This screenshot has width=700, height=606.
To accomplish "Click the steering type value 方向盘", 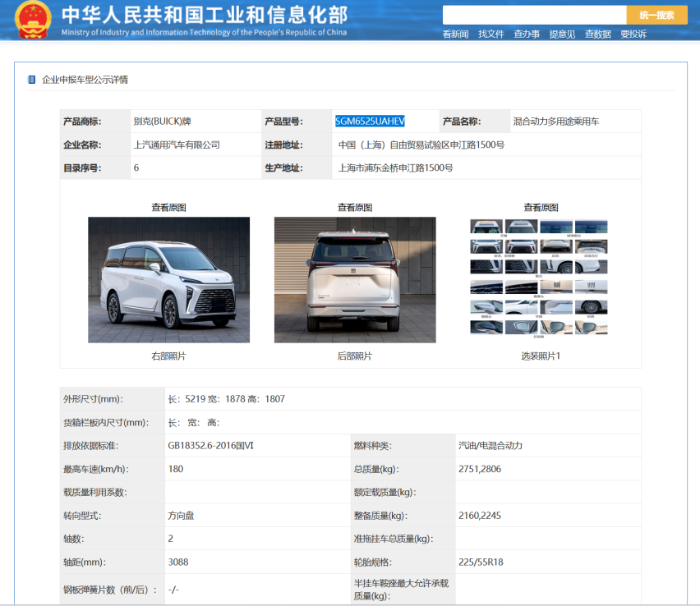I will [x=181, y=516].
